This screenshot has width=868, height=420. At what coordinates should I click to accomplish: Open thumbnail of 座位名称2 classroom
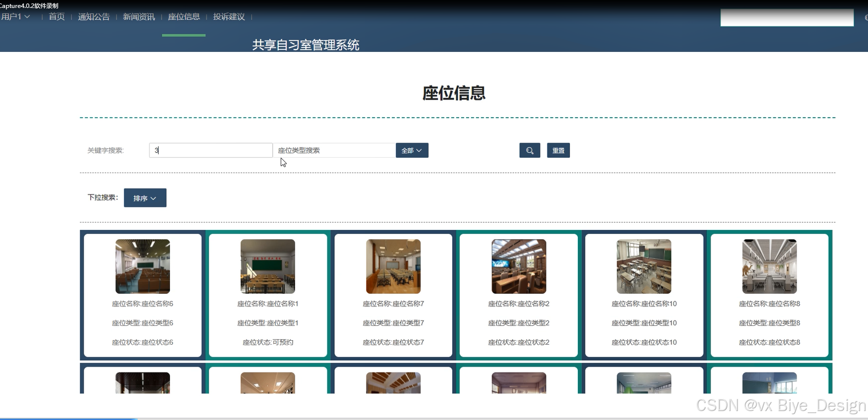519,266
